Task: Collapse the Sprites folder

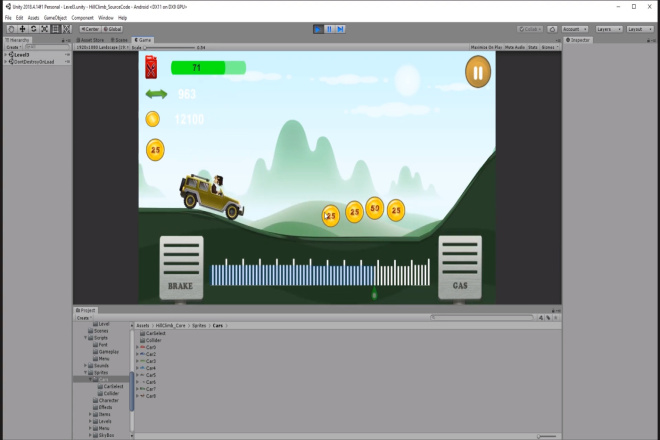Action: [x=85, y=373]
